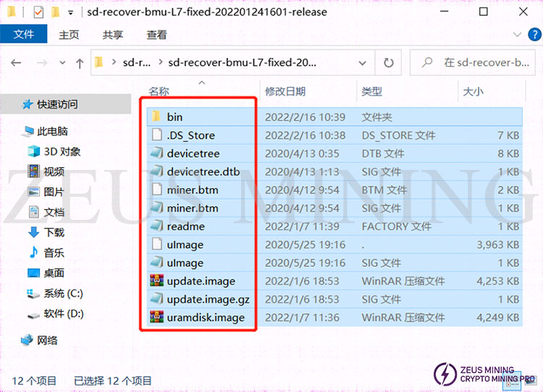The width and height of the screenshot is (543, 392).
Task: Open the File (文件) tab
Action: pos(24,34)
